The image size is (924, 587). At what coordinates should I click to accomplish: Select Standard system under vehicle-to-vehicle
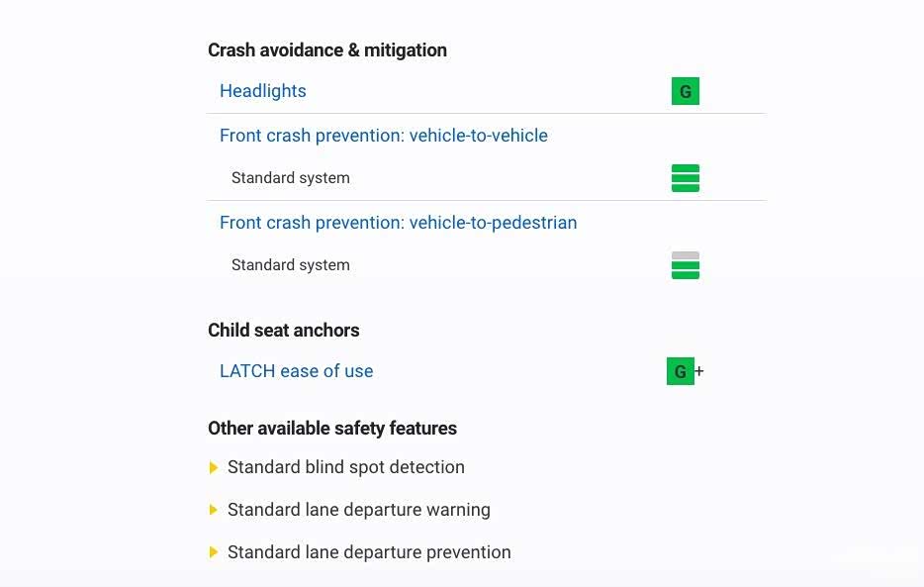291,178
